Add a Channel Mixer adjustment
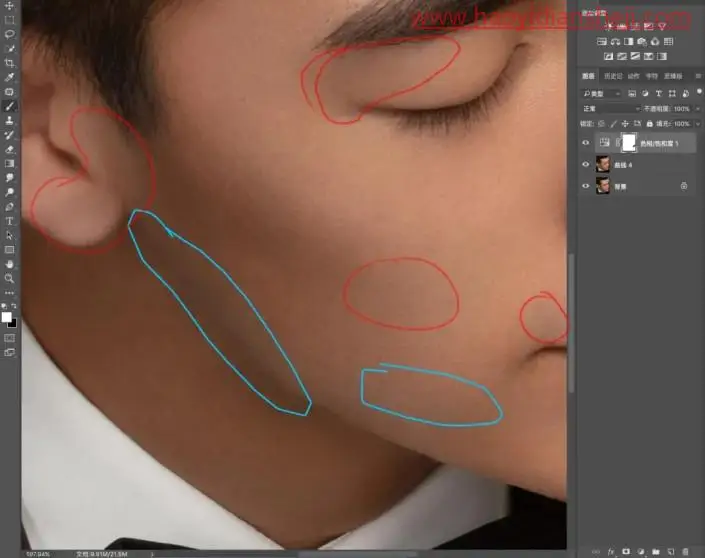This screenshot has height=558, width=705. (x=655, y=42)
